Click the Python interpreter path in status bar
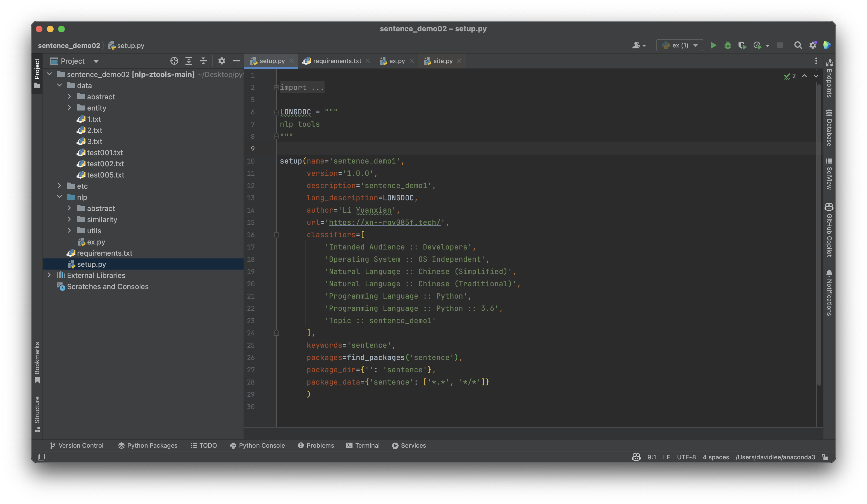 point(775,457)
